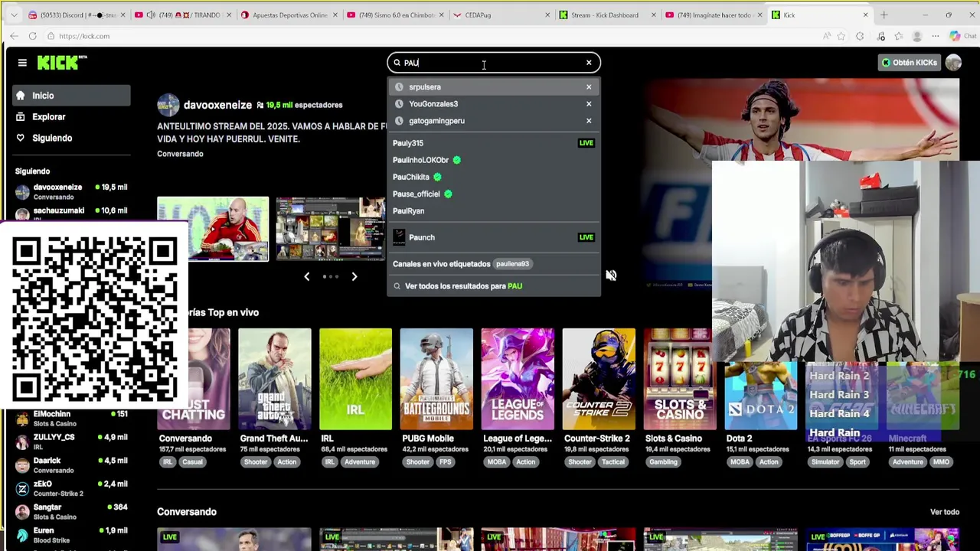Click the Tactical tag under Counter-Strike 2
This screenshot has height=551, width=980.
(x=612, y=462)
